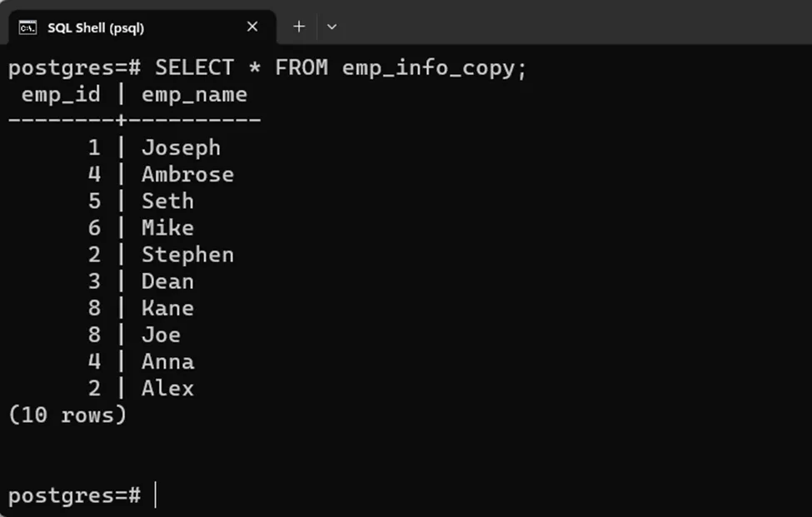This screenshot has width=812, height=517.
Task: Open a new terminal tab with plus
Action: pyautogui.click(x=299, y=27)
